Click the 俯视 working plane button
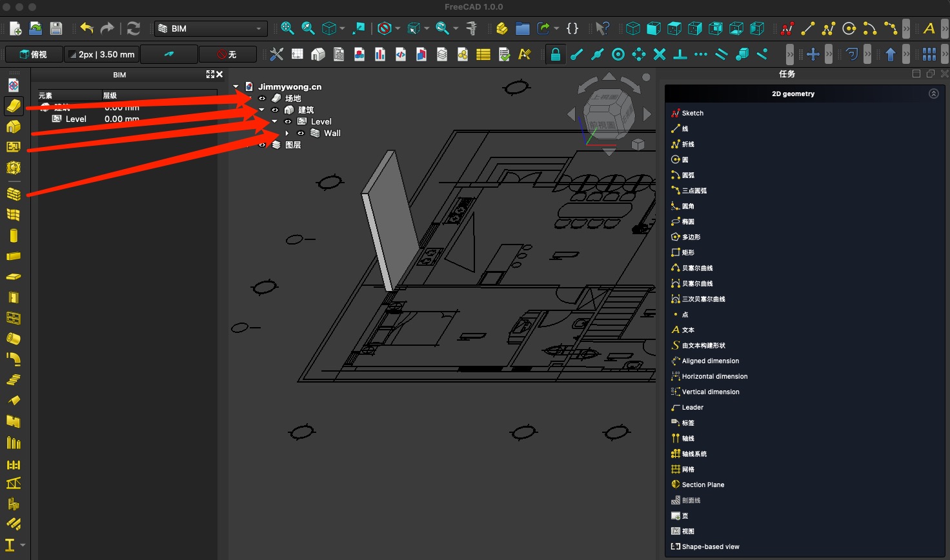Image resolution: width=950 pixels, height=560 pixels. [x=34, y=55]
